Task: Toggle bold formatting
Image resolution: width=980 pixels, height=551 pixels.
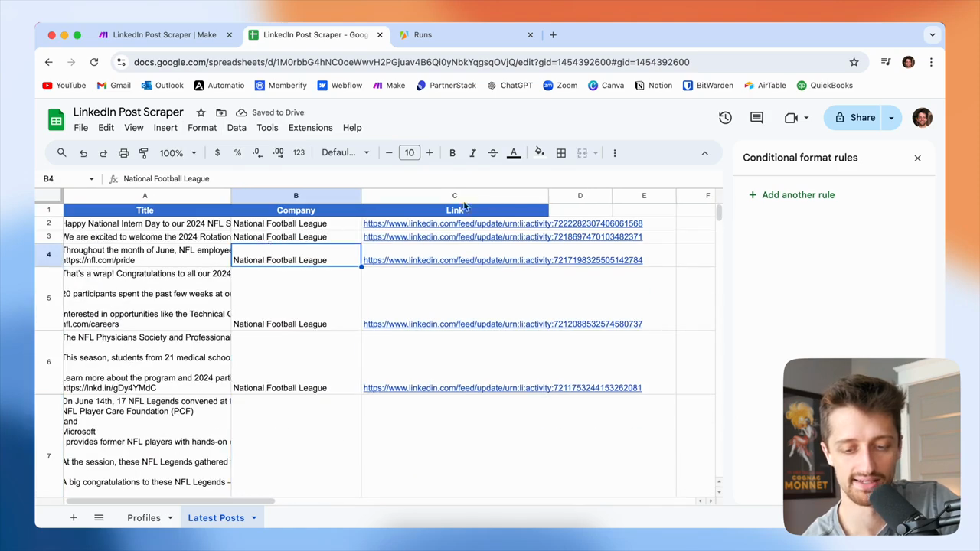Action: (452, 153)
